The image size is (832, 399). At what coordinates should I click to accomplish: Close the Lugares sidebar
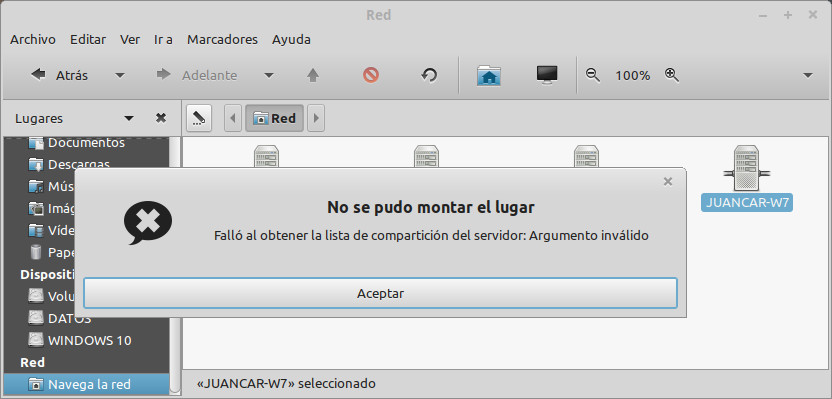(161, 118)
